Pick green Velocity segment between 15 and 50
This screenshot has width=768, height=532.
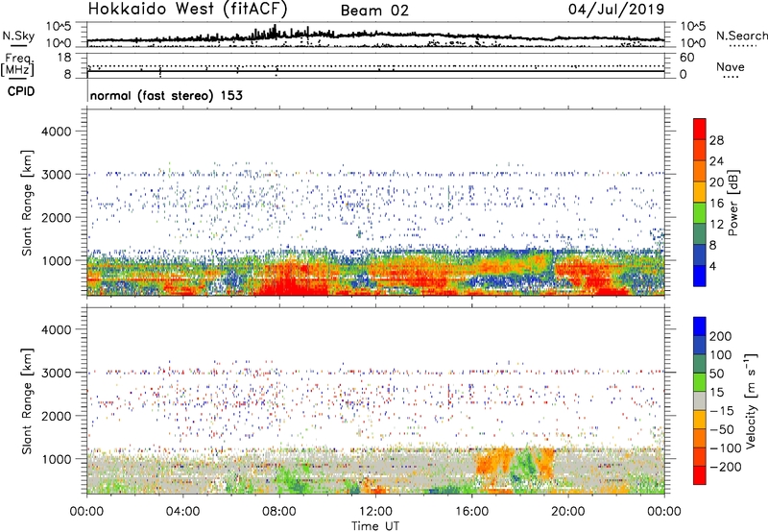[x=700, y=382]
